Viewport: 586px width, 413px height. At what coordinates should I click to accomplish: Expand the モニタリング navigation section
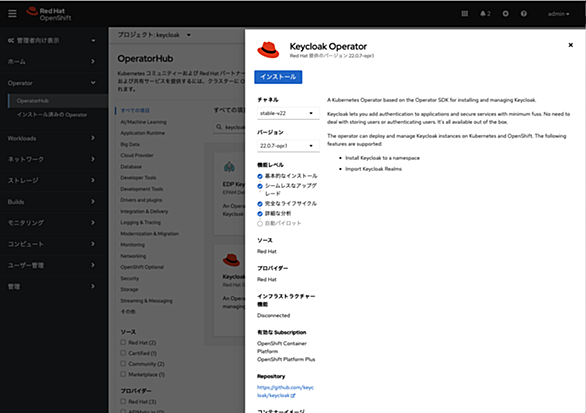pyautogui.click(x=52, y=223)
